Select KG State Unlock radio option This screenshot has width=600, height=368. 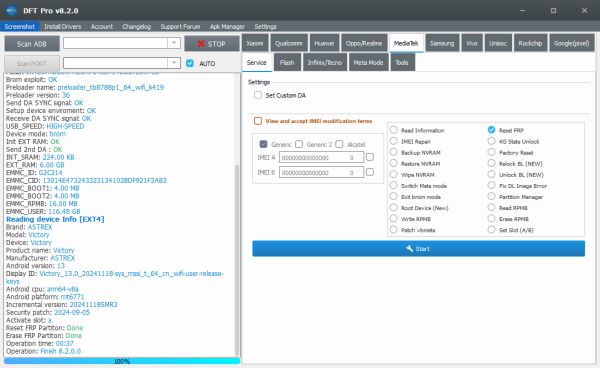[x=492, y=141]
